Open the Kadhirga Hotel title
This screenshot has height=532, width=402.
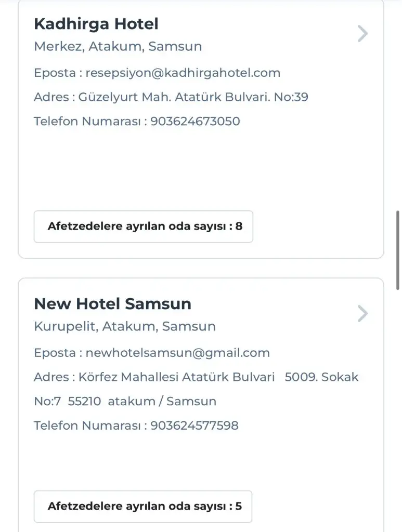(x=96, y=24)
